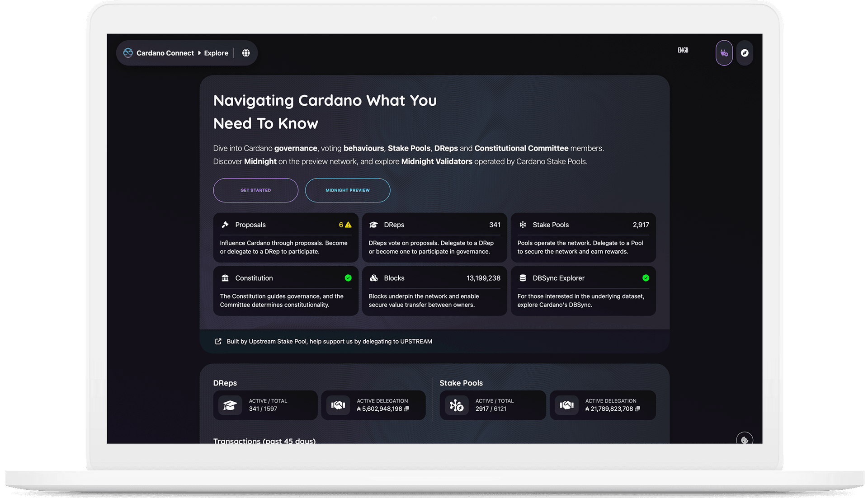Screen dimensions: 868x498
Task: Open the compass explorer icon top right
Action: pyautogui.click(x=745, y=53)
